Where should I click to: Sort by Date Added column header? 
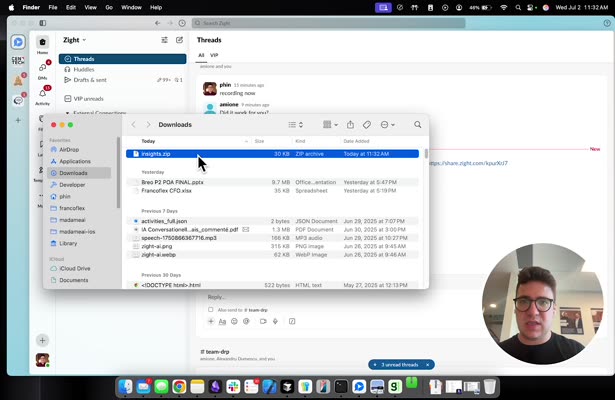click(x=356, y=141)
